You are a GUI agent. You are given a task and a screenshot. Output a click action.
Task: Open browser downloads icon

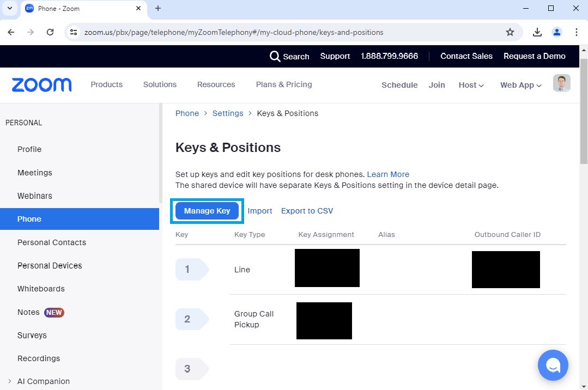(537, 32)
